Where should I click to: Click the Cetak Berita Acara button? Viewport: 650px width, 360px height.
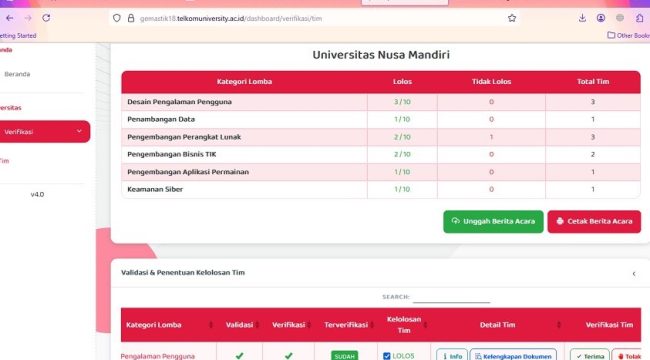coord(594,221)
